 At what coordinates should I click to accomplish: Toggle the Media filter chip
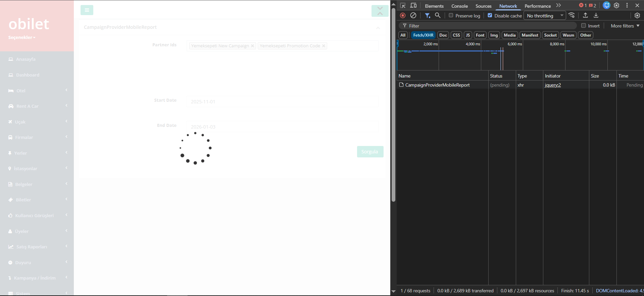510,35
